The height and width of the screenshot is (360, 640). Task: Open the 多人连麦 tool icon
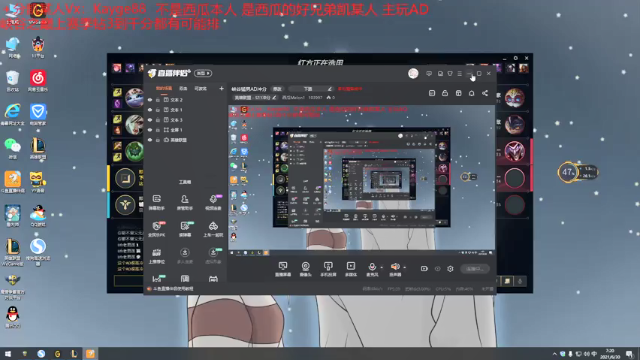pos(184,256)
